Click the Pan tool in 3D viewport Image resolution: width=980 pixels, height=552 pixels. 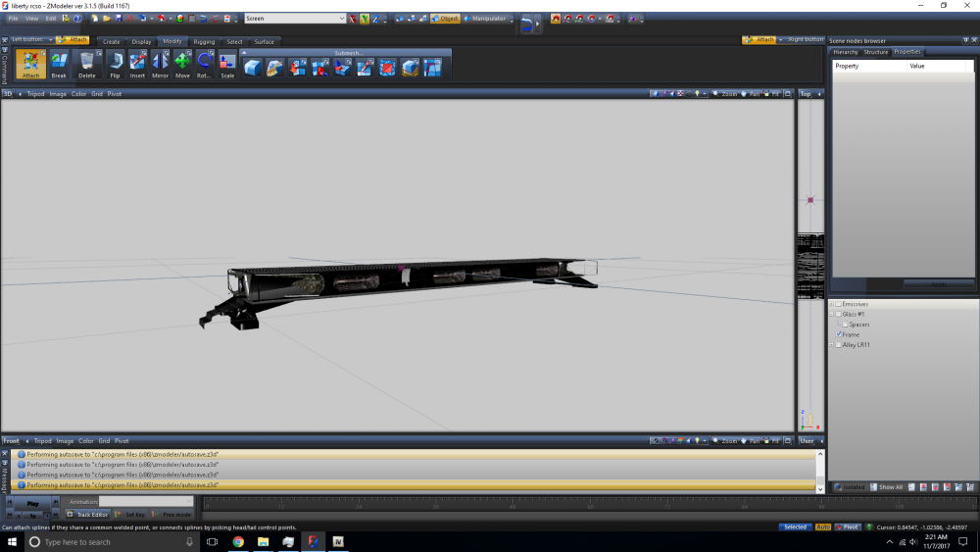click(x=751, y=94)
